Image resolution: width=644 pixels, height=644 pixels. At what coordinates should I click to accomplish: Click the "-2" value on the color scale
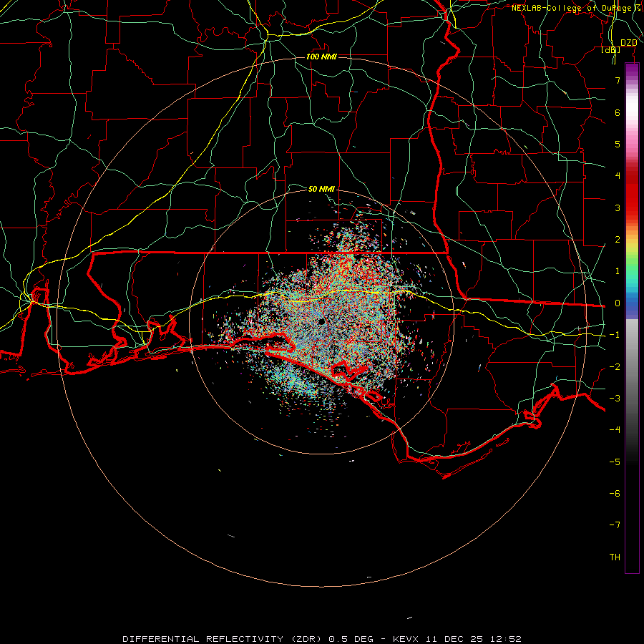click(615, 367)
